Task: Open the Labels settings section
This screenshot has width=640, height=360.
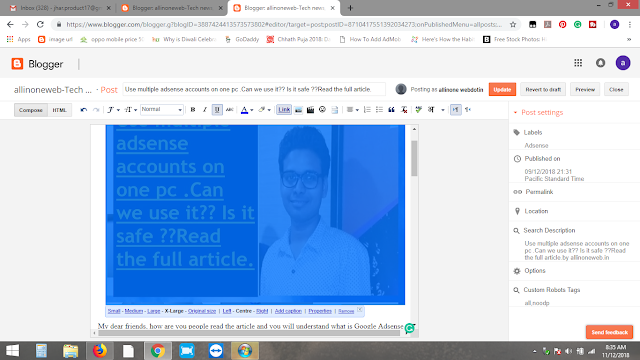Action: (533, 133)
